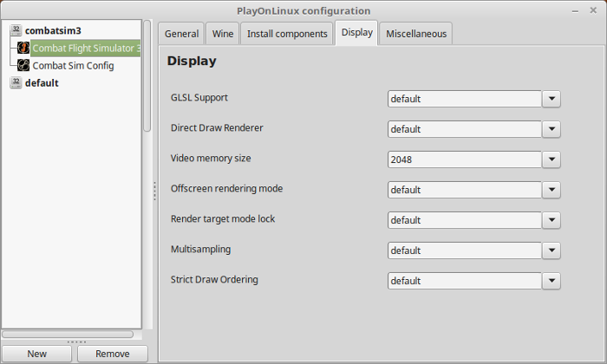Click the New button

click(36, 354)
